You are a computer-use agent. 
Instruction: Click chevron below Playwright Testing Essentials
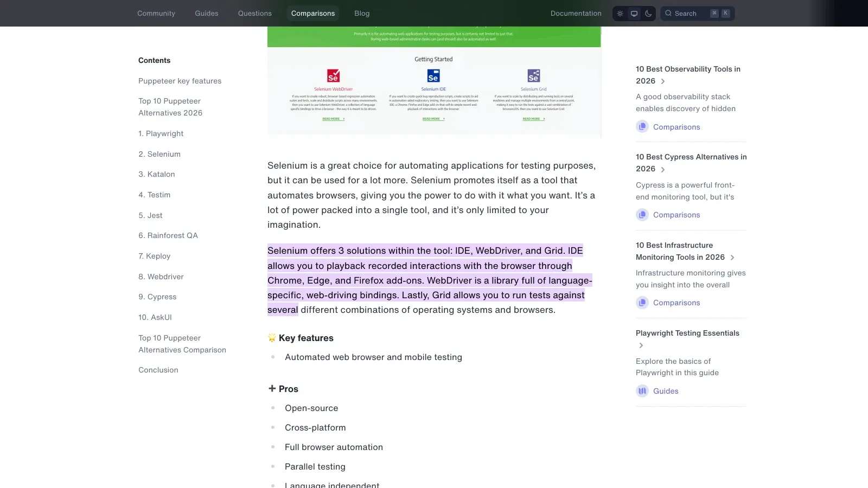click(x=641, y=345)
